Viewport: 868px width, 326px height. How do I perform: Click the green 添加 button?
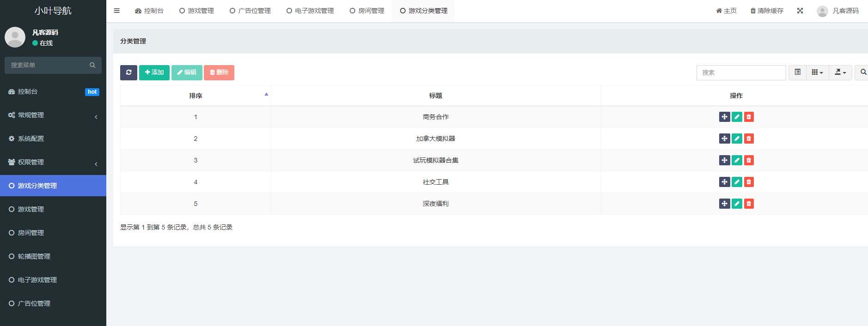(x=154, y=72)
